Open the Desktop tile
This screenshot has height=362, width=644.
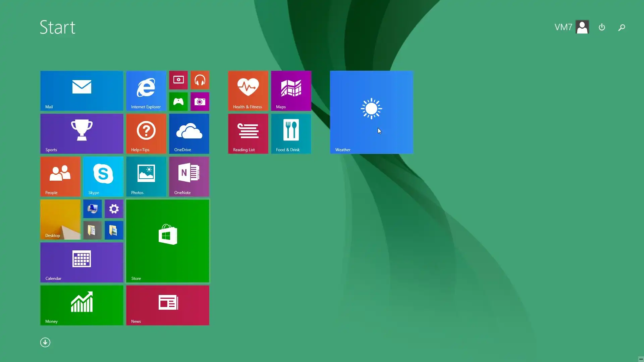(x=60, y=220)
